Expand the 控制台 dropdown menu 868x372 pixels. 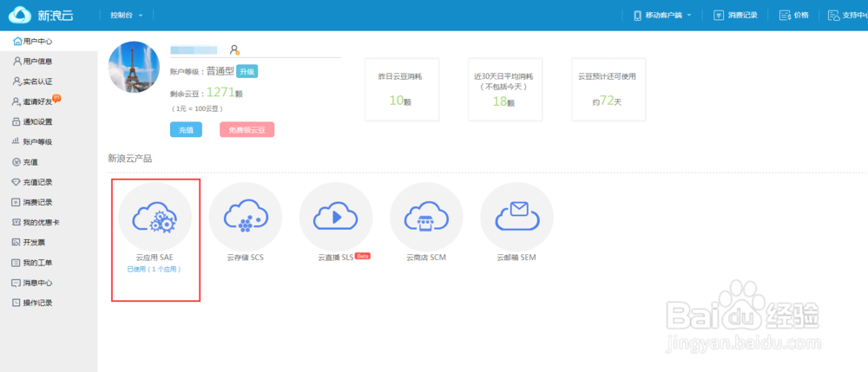pyautogui.click(x=126, y=16)
